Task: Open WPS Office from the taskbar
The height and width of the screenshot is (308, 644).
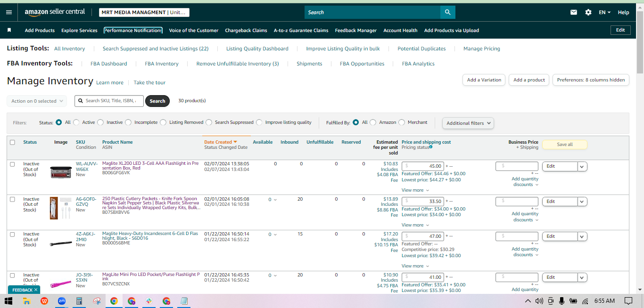Action: [x=44, y=301]
